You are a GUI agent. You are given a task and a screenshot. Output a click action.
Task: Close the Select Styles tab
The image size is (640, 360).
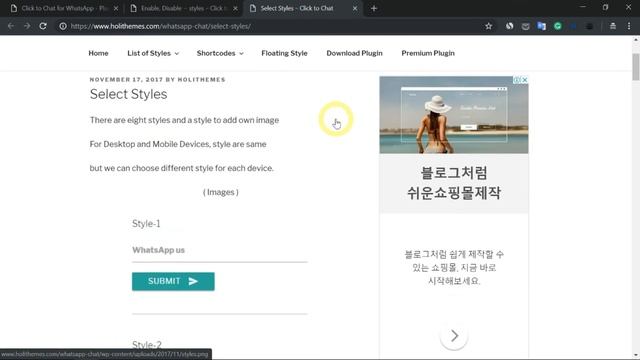tap(355, 8)
